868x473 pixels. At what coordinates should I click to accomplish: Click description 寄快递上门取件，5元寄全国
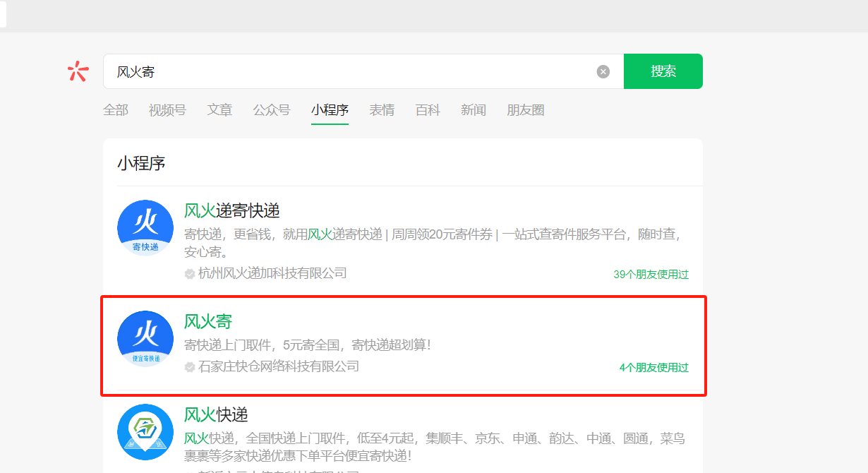[x=308, y=345]
